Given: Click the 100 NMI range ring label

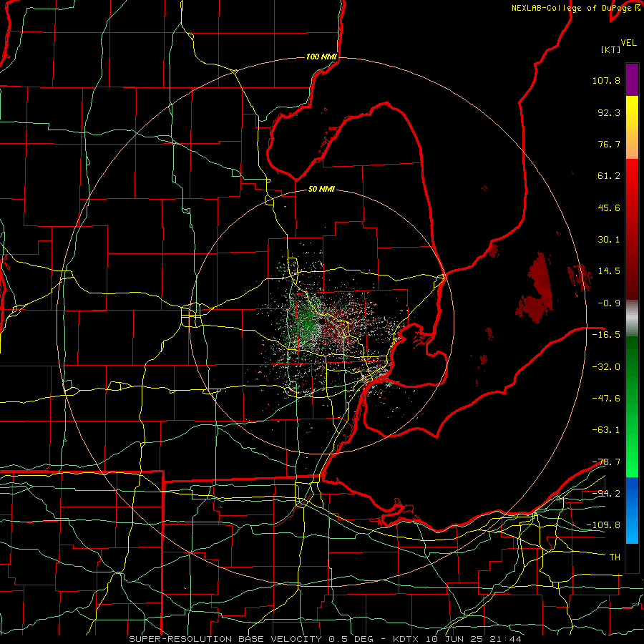Looking at the screenshot, I should (321, 57).
